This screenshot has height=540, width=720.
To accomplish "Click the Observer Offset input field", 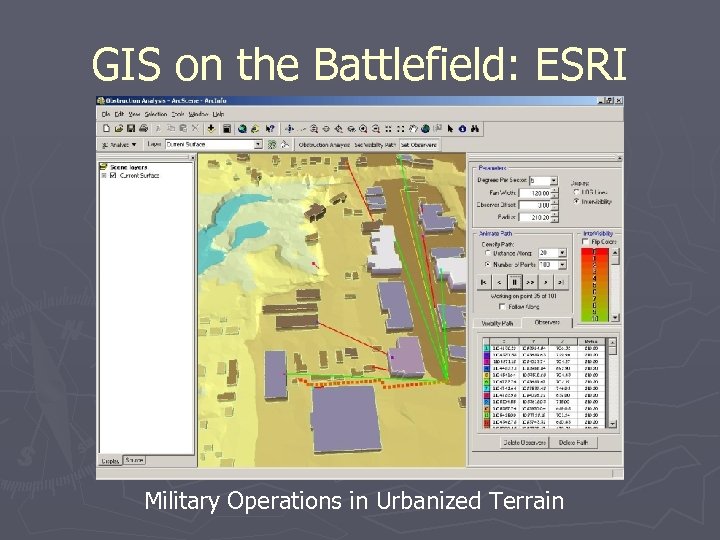I will pyautogui.click(x=534, y=205).
